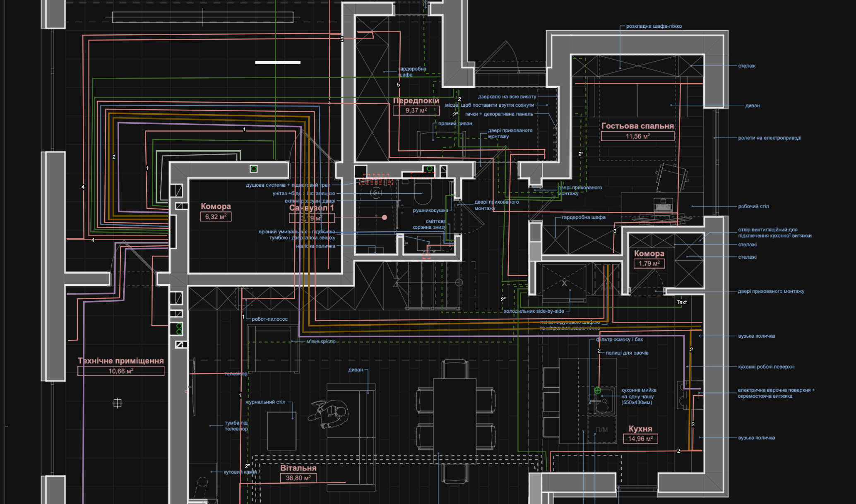Screen dimensions: 856x504
Task: Click the green kitchen sink tap symbol
Action: pyautogui.click(x=598, y=390)
